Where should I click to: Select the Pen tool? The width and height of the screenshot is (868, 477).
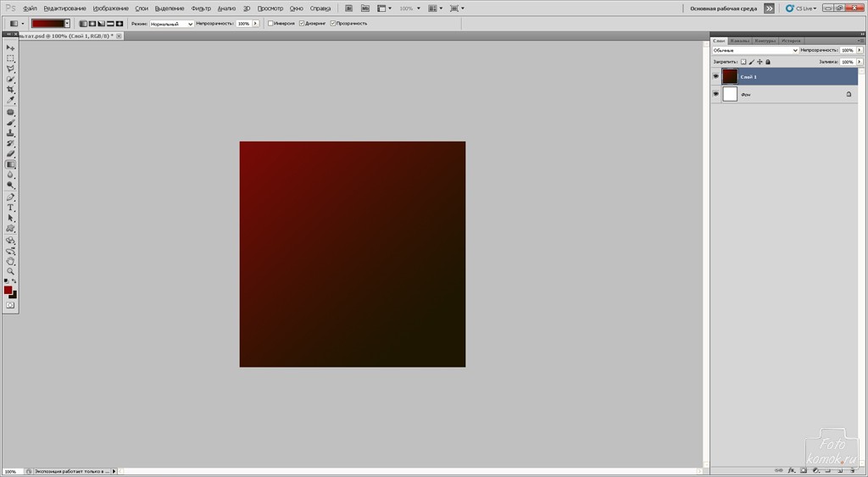click(x=10, y=197)
